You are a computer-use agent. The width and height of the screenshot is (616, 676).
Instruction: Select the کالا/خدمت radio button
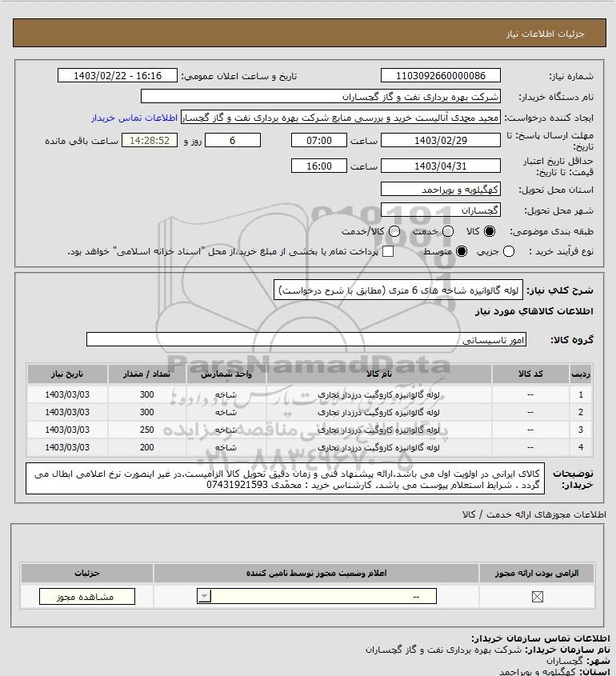394,231
